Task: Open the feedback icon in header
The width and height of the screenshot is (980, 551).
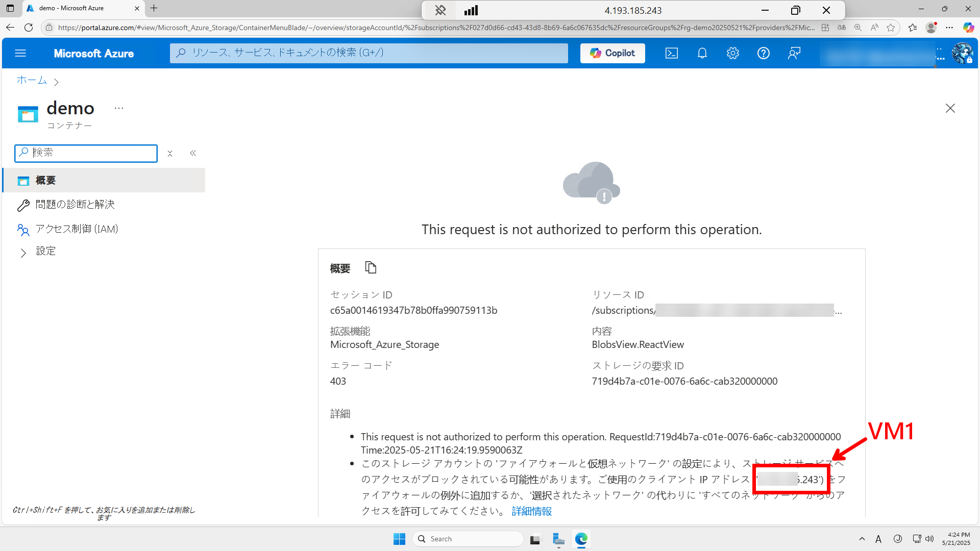Action: (794, 53)
